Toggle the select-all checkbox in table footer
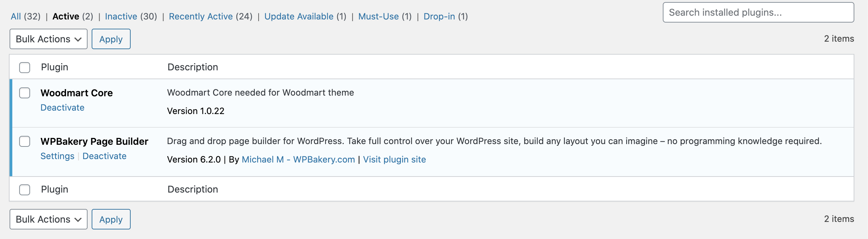The height and width of the screenshot is (239, 868). point(25,189)
